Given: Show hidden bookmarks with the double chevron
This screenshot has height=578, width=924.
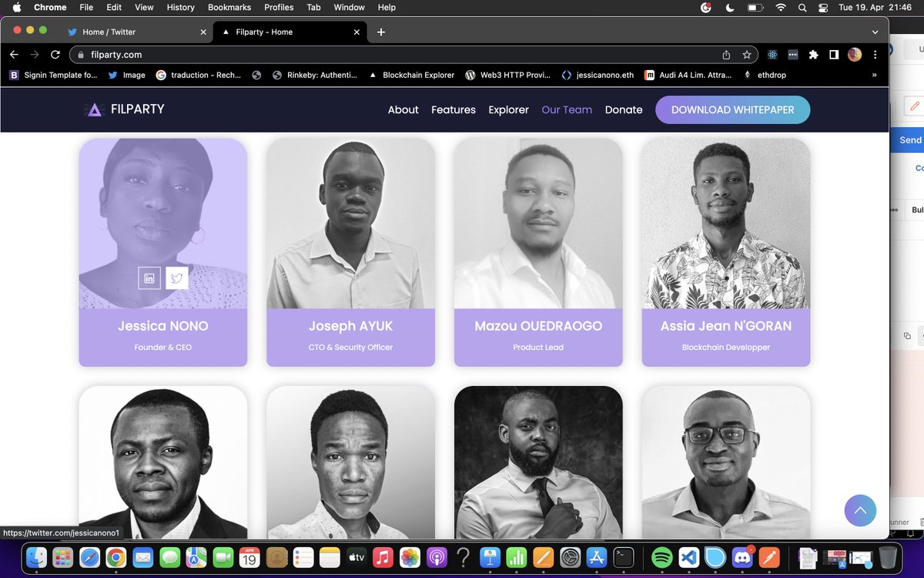Looking at the screenshot, I should (874, 75).
